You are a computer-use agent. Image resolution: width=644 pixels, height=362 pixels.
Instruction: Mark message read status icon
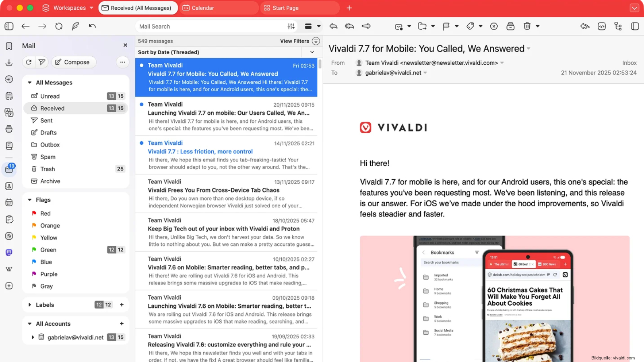(398, 27)
